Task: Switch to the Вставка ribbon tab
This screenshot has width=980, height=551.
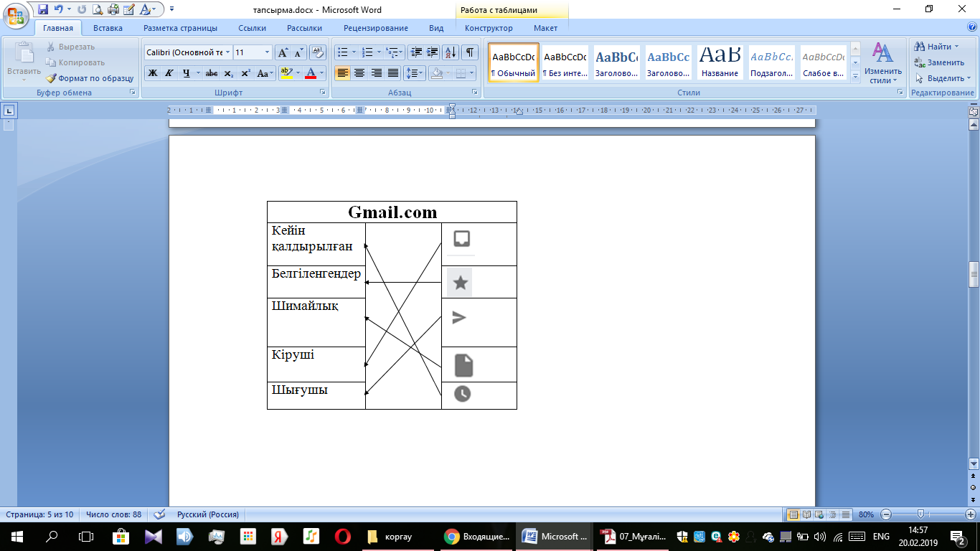Action: pos(108,28)
